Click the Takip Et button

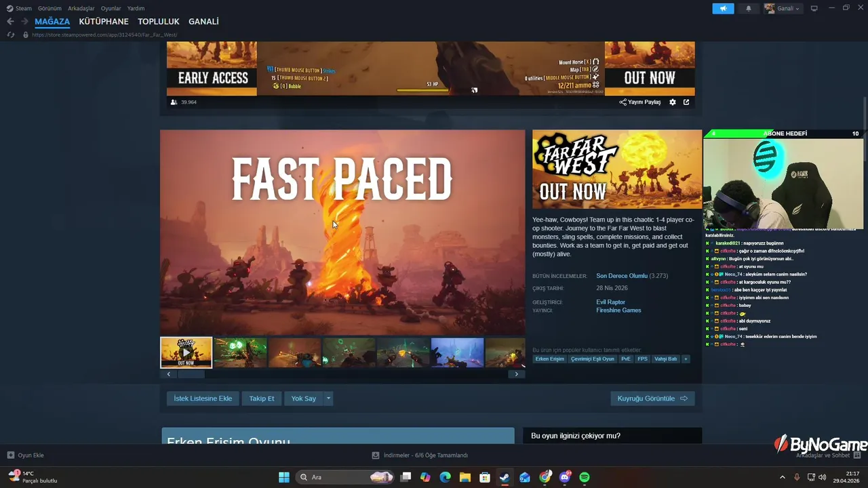click(262, 399)
